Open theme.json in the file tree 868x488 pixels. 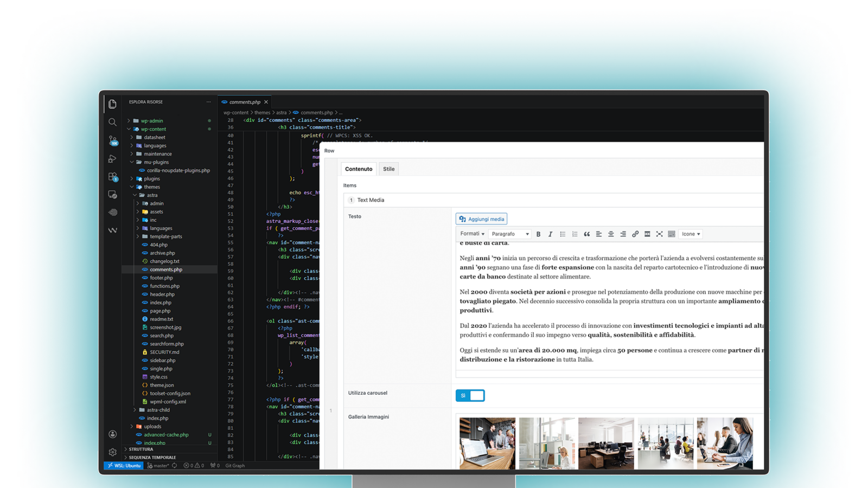(x=162, y=385)
